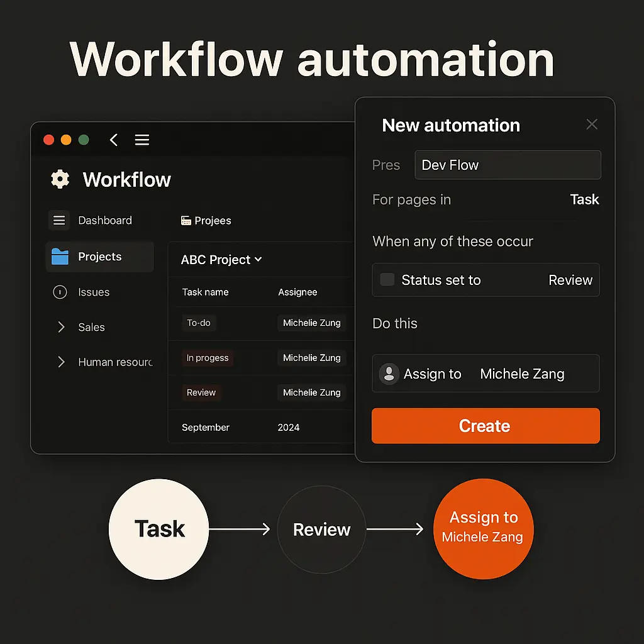This screenshot has height=644, width=644.
Task: Click the Task circle in the flow diagram
Action: click(159, 529)
